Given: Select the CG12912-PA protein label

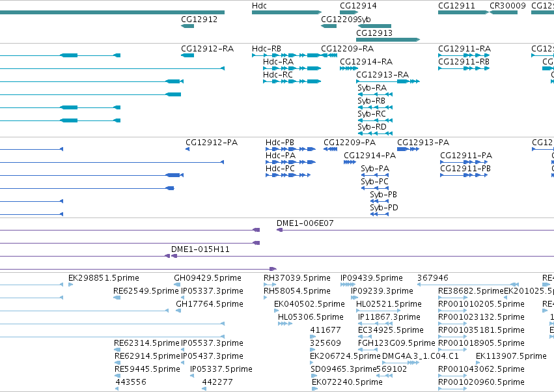Looking at the screenshot, I should point(212,143).
